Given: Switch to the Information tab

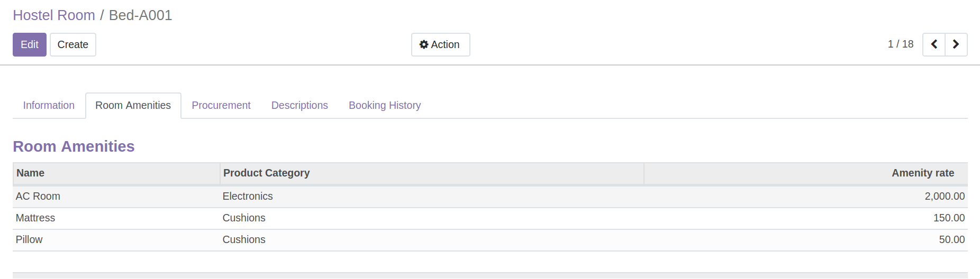Looking at the screenshot, I should (49, 105).
